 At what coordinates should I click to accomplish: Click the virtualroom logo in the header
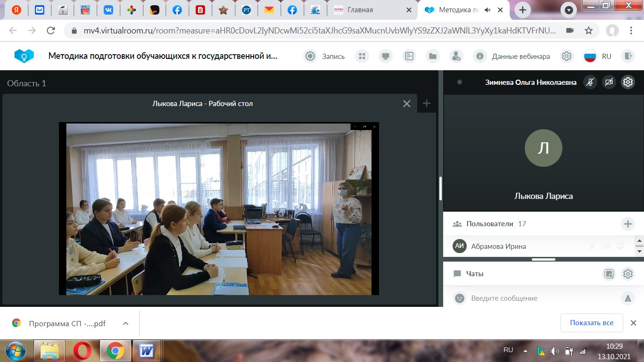point(24,56)
